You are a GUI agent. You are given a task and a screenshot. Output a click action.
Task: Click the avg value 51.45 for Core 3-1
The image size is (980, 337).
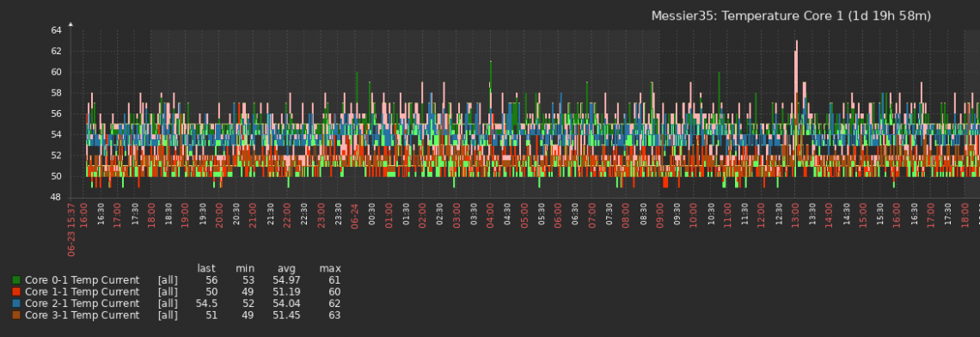286,316
